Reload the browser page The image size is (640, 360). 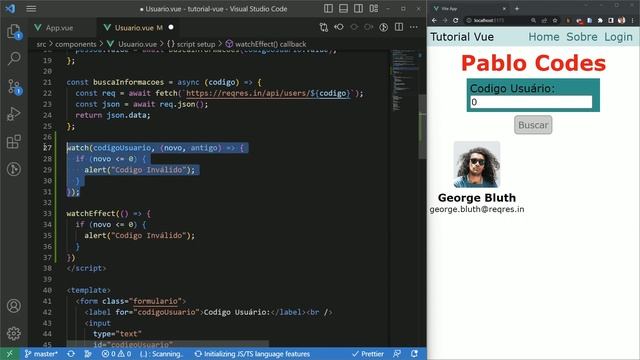click(456, 20)
